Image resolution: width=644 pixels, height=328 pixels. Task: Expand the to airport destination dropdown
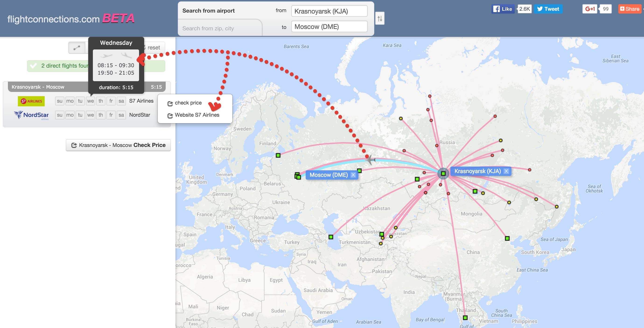(329, 26)
